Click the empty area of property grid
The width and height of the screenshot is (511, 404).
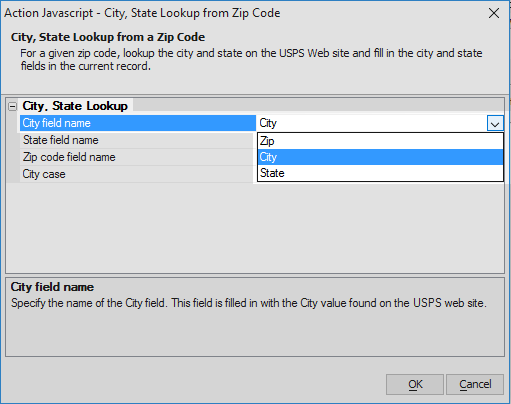click(x=255, y=228)
